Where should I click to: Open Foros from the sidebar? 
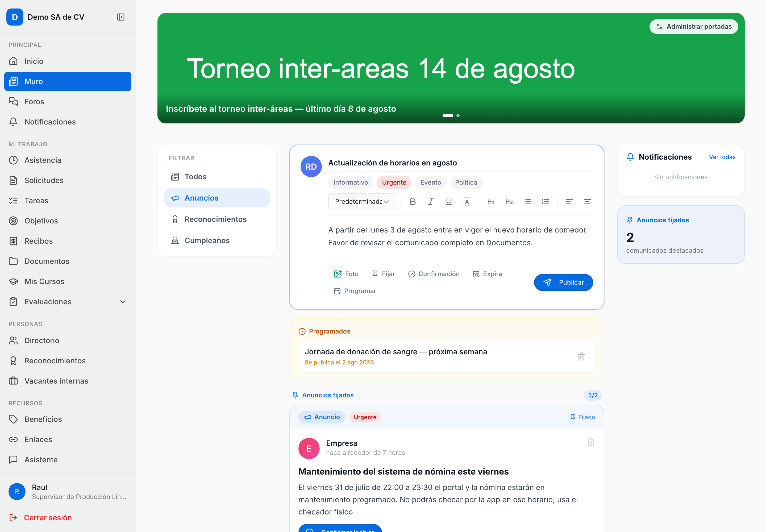pos(68,102)
